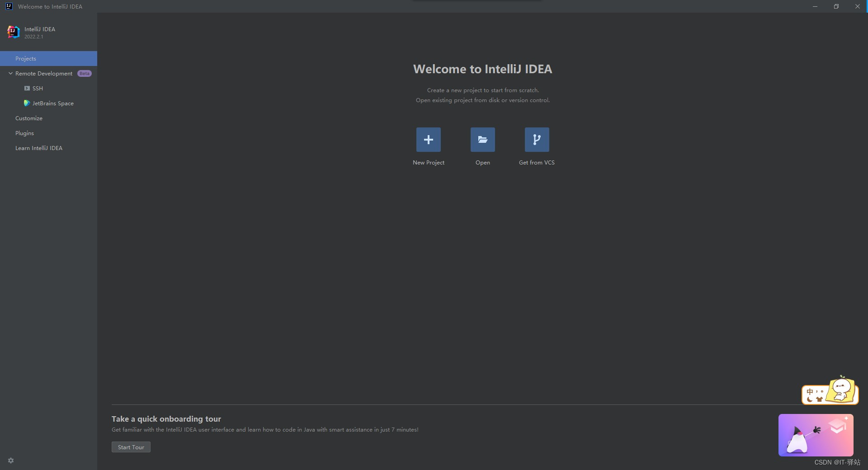
Task: Click the Start Tour button
Action: (x=131, y=447)
